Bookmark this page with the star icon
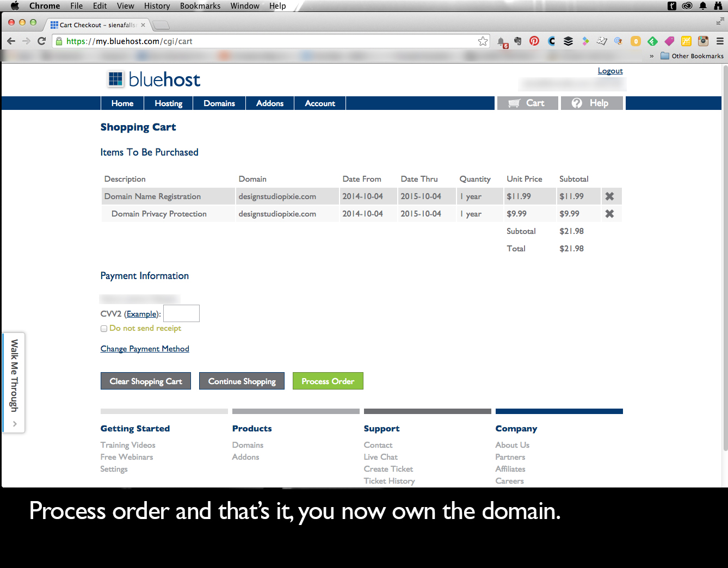This screenshot has height=568, width=728. [x=483, y=41]
